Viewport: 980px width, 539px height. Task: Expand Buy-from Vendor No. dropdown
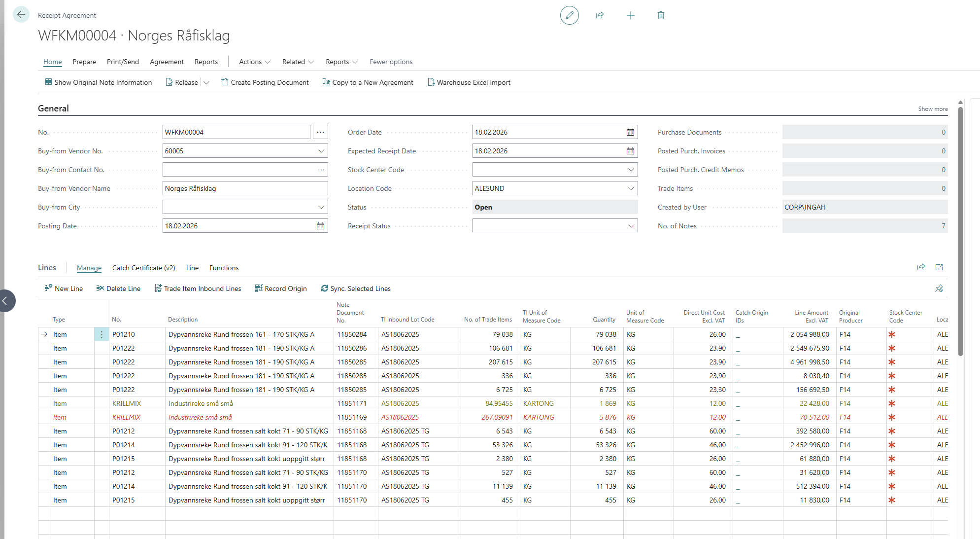[321, 151]
